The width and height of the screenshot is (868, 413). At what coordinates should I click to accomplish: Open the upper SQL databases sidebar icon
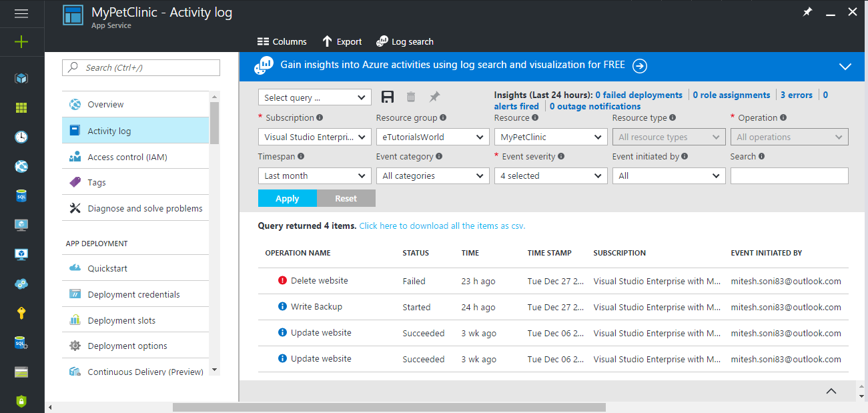(x=21, y=195)
